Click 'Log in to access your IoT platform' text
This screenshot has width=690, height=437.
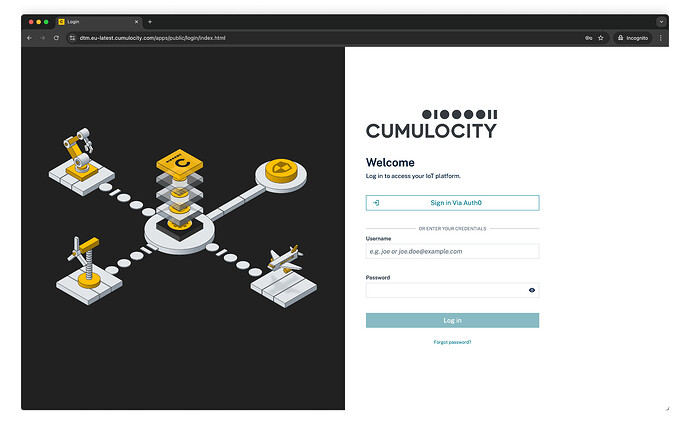413,176
